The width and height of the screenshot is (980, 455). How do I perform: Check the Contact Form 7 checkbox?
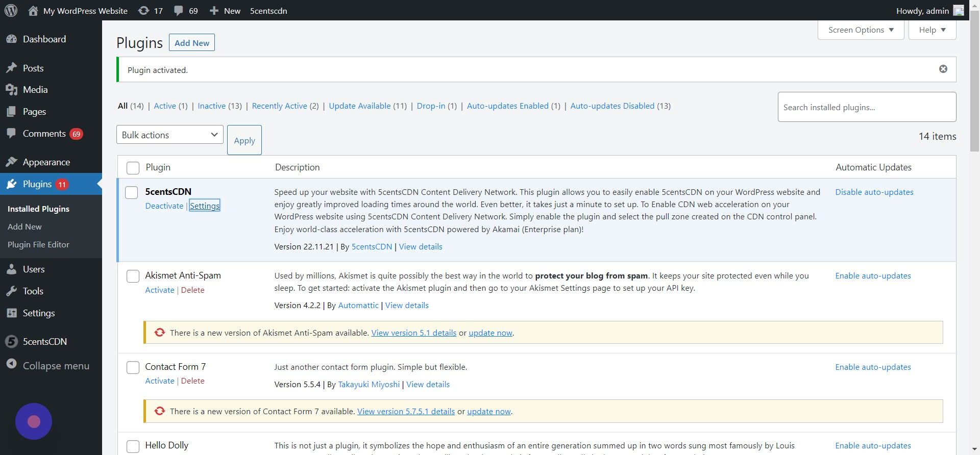pos(133,367)
